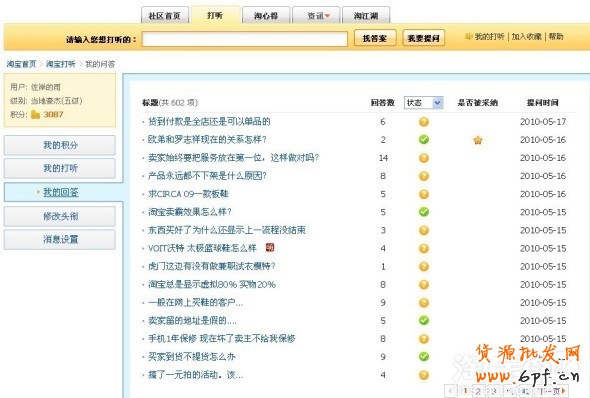Focus the 请输入您想打听的 search field

[245, 39]
